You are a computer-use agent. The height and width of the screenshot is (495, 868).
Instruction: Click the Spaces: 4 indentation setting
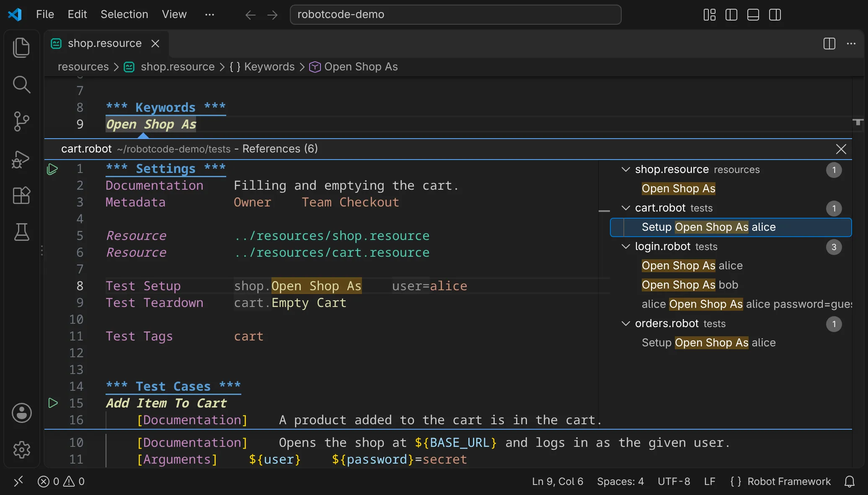(x=620, y=482)
